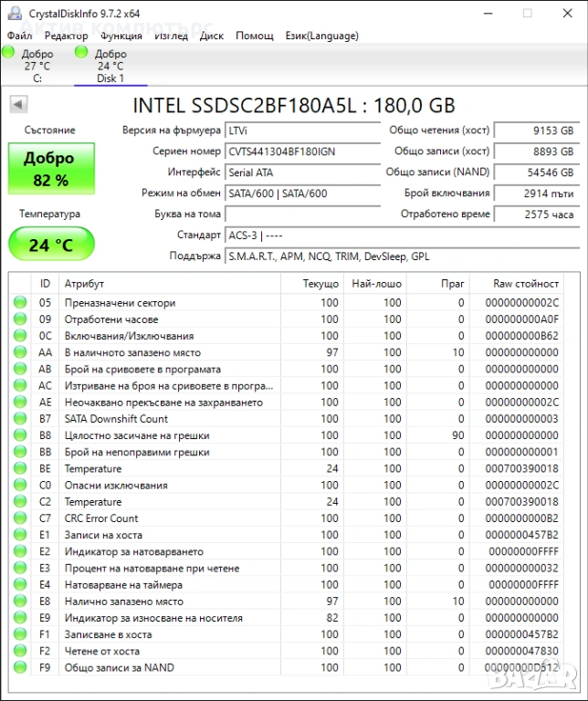Screen dimensions: 588x701
Task: Click the Добро 82 % health status button
Action: tap(51, 169)
